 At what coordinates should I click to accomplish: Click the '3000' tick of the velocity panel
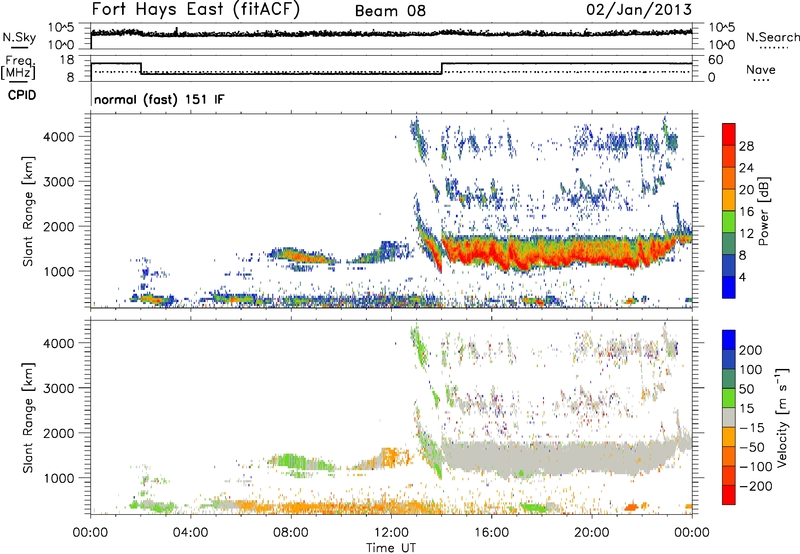pos(59,388)
